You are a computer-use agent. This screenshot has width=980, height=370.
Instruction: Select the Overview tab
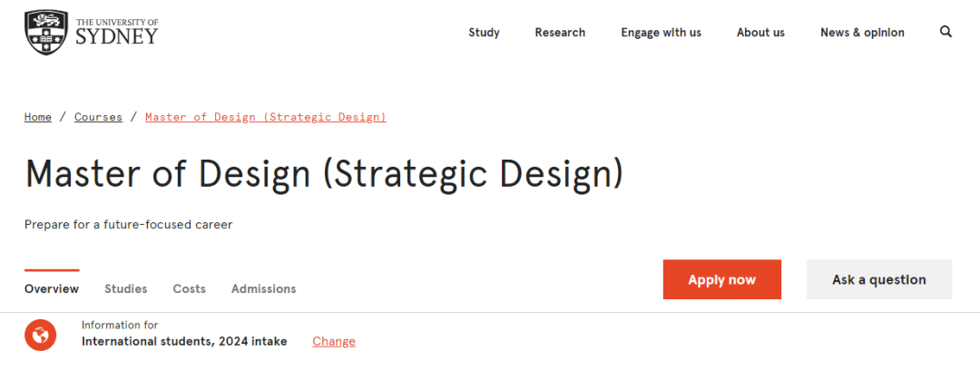point(52,288)
